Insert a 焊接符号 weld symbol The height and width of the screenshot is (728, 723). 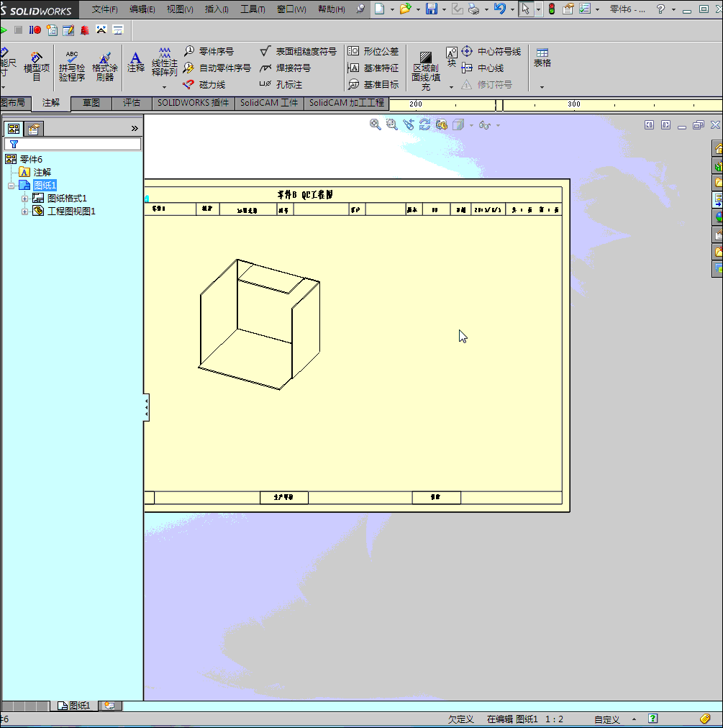[291, 68]
